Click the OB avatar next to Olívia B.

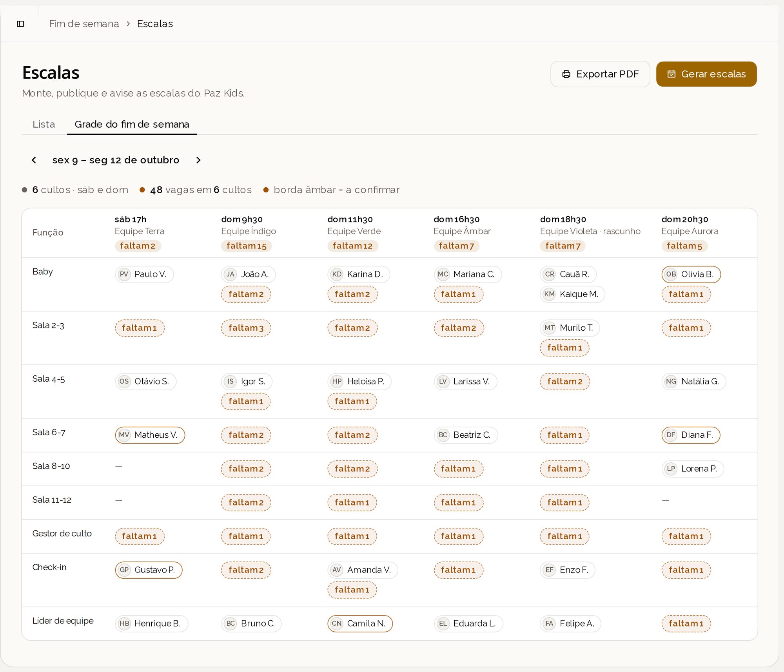(x=671, y=274)
